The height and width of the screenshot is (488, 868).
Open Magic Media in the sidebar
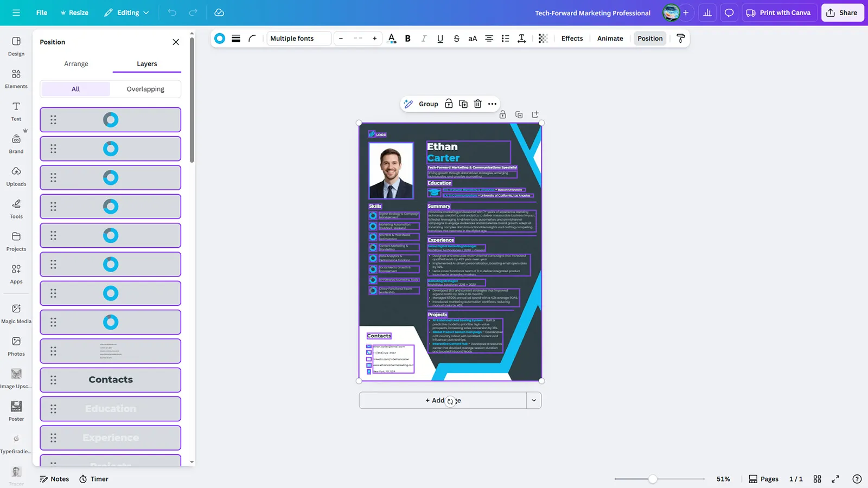[x=16, y=313]
